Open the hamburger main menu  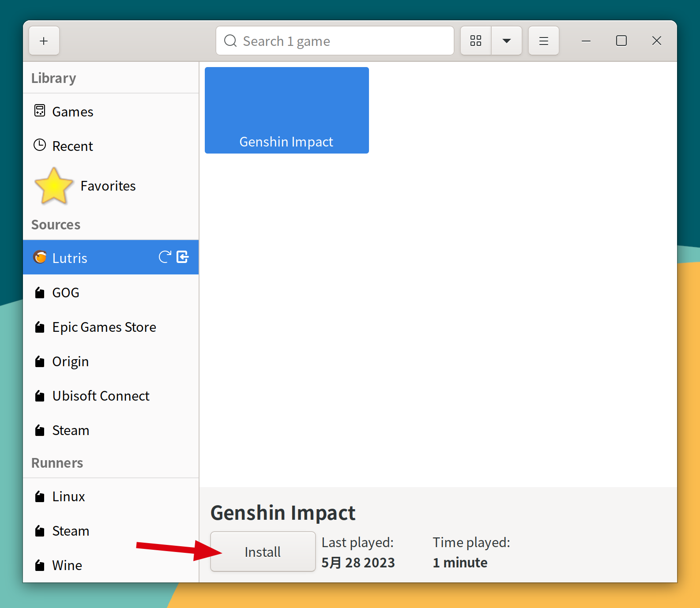tap(544, 41)
